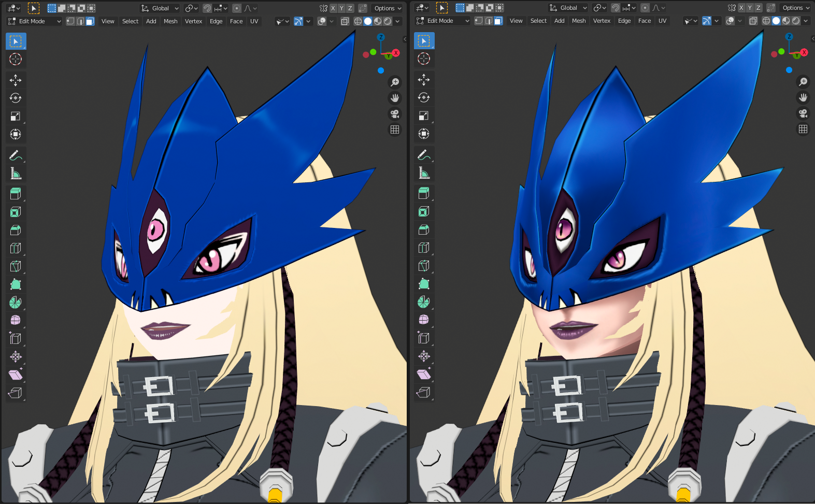The width and height of the screenshot is (815, 504).
Task: Set selection mode to Subtract in left header
Action: point(72,8)
